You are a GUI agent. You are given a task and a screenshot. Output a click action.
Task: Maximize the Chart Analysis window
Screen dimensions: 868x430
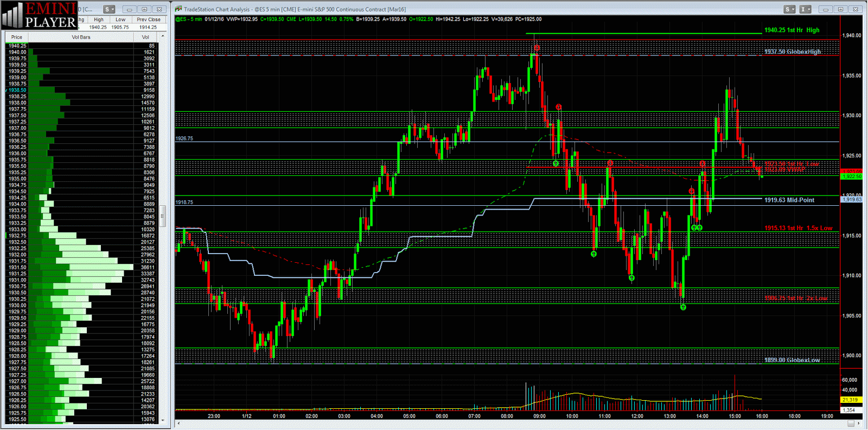click(840, 9)
